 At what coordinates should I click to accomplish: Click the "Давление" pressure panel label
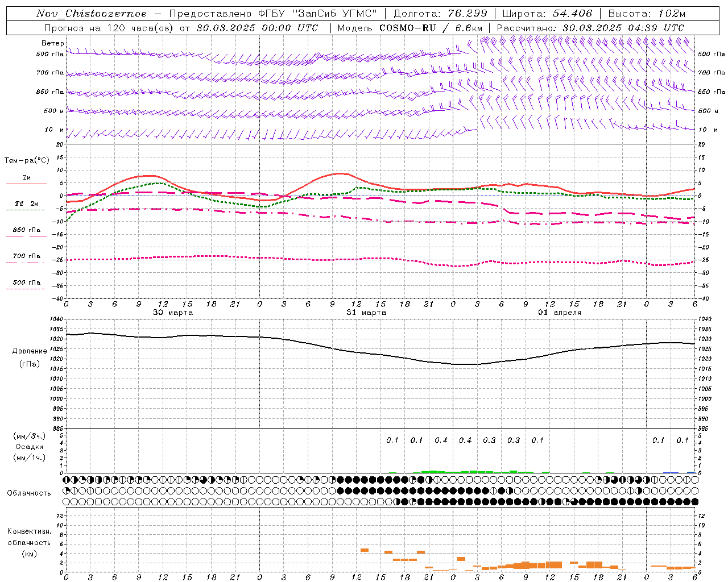point(30,351)
